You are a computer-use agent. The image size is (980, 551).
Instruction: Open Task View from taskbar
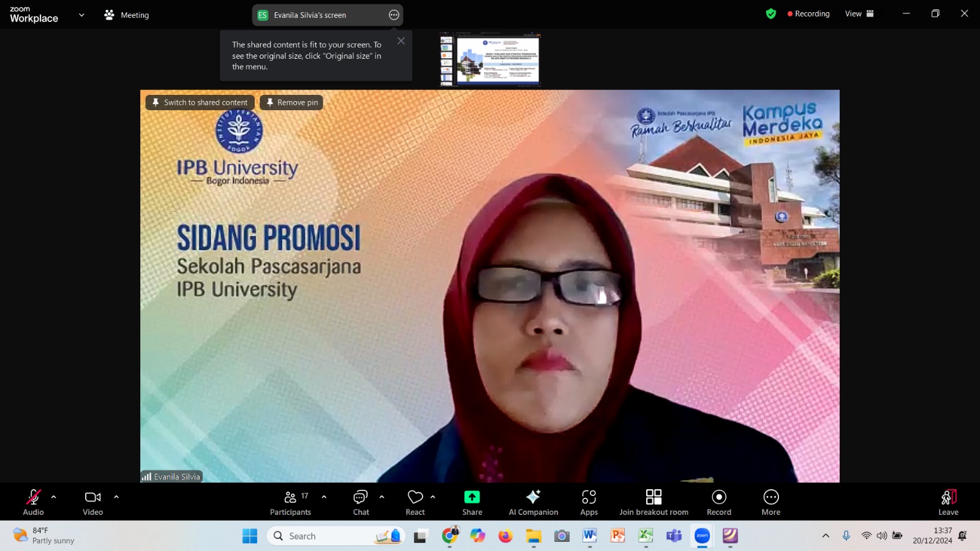point(420,536)
